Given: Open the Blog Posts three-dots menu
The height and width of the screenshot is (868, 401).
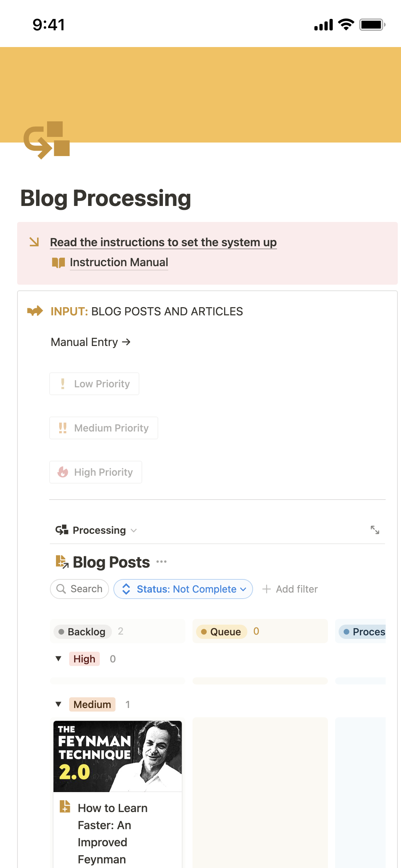Looking at the screenshot, I should pyautogui.click(x=161, y=562).
